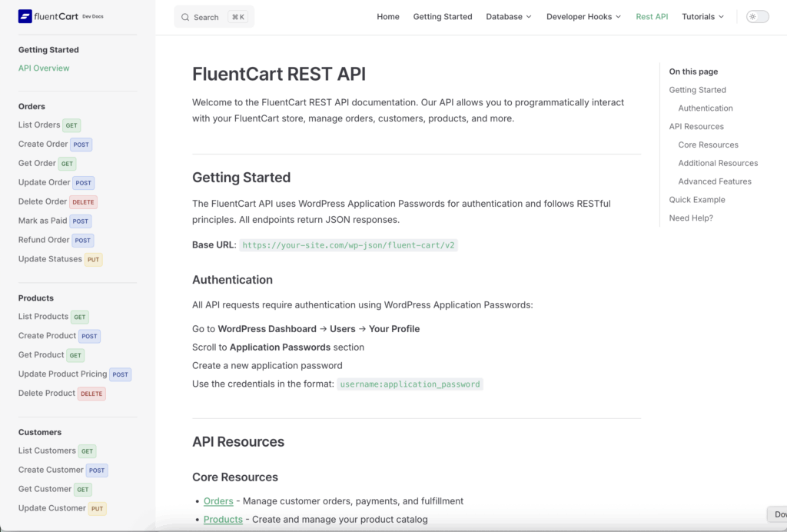Select Update Product Pricing endpoint
The width and height of the screenshot is (787, 532).
[x=63, y=374]
